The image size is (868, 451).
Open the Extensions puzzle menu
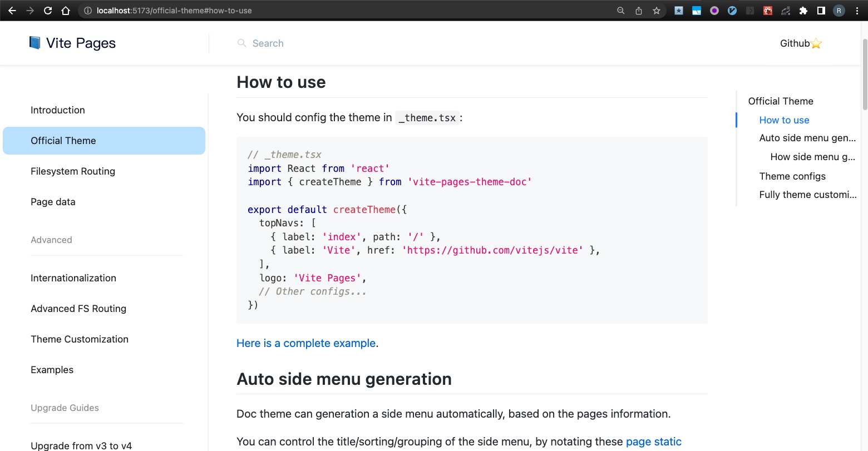click(803, 11)
